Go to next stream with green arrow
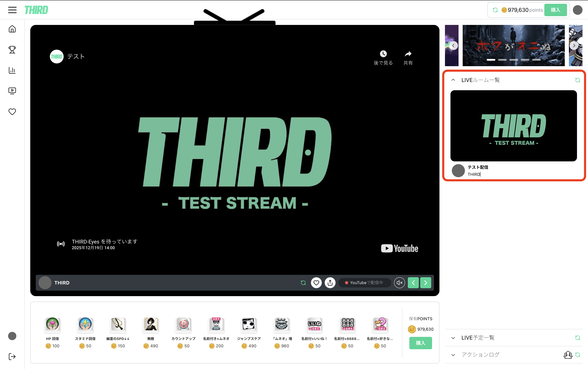Screen dimensions: 588x369 click(425, 283)
